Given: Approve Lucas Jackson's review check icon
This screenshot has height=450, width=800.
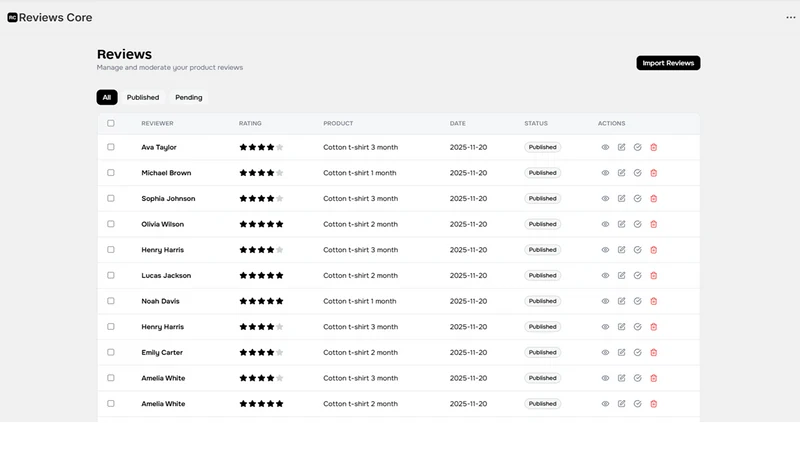Looking at the screenshot, I should click(637, 276).
